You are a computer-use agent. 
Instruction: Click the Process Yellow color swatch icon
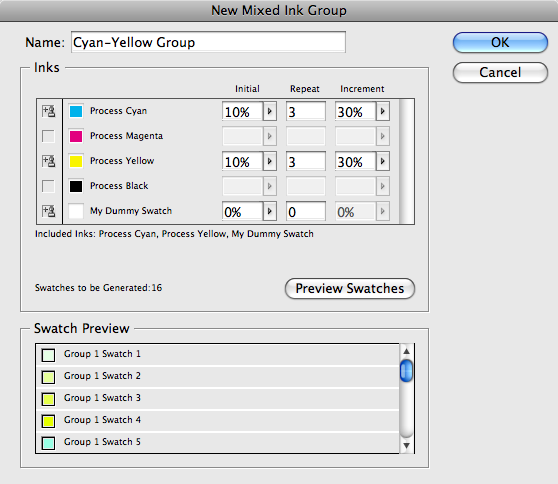pyautogui.click(x=76, y=161)
